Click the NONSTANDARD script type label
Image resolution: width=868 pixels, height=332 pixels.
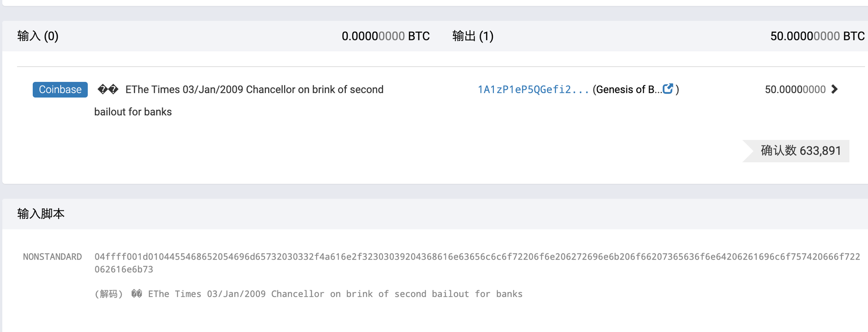point(52,257)
